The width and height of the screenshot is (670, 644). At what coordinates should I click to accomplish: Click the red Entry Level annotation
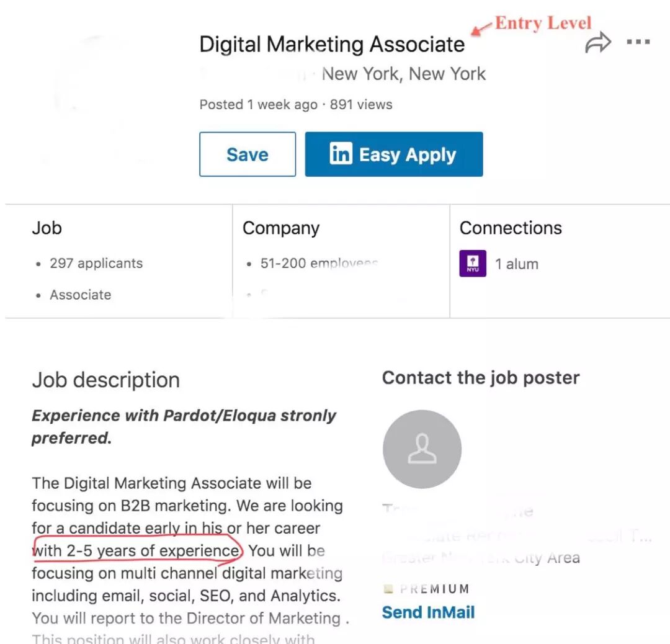(x=543, y=24)
